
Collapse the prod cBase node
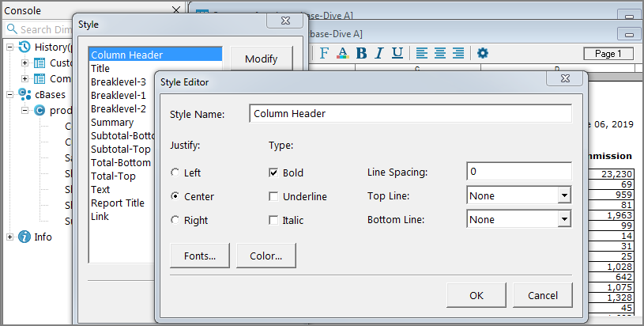click(25, 110)
